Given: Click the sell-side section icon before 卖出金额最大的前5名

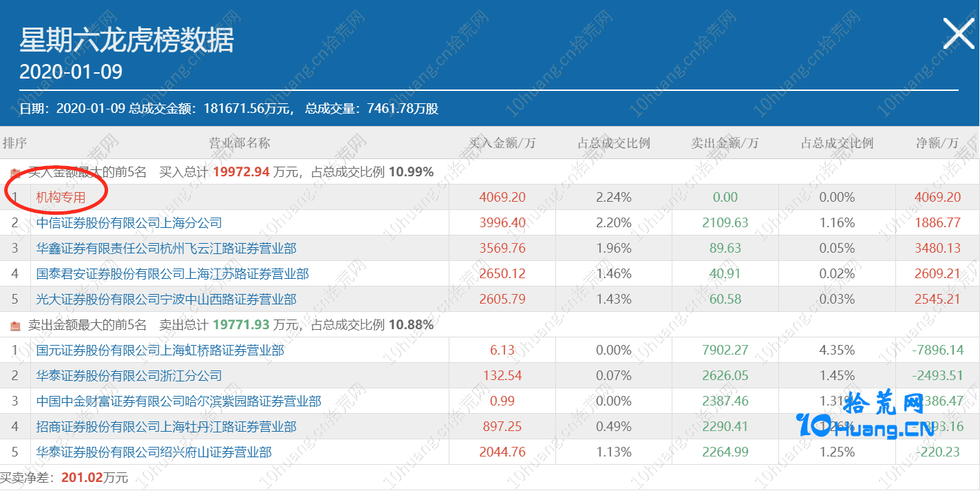Looking at the screenshot, I should 15,325.
